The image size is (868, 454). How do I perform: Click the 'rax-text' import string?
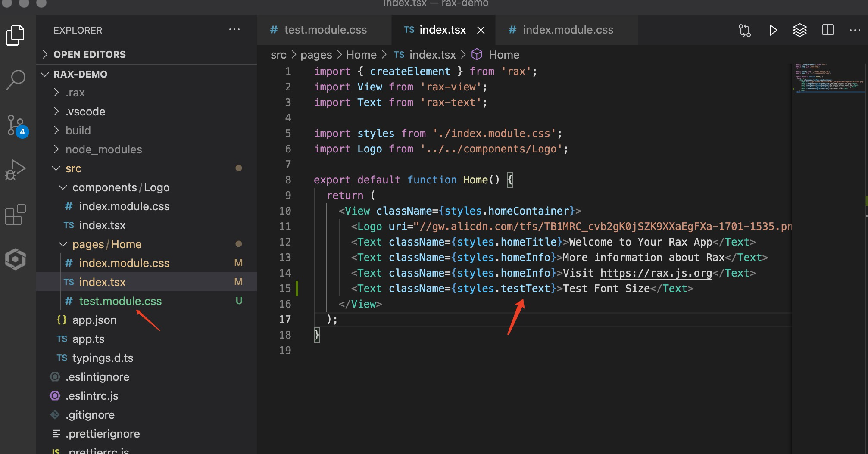click(451, 103)
